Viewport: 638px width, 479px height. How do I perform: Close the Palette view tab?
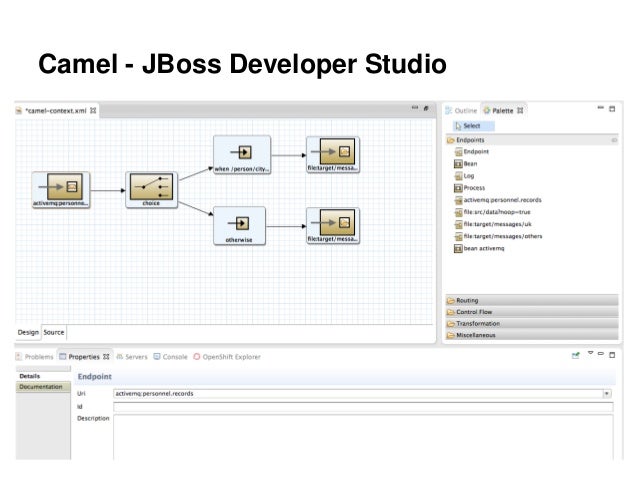[x=520, y=111]
